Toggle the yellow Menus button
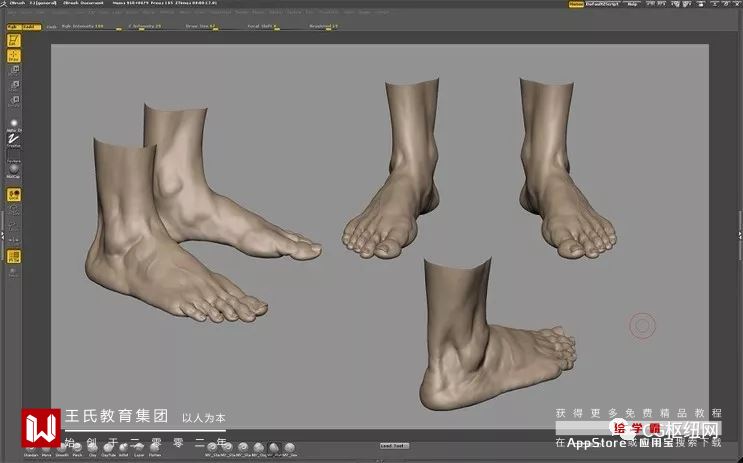 (x=576, y=4)
